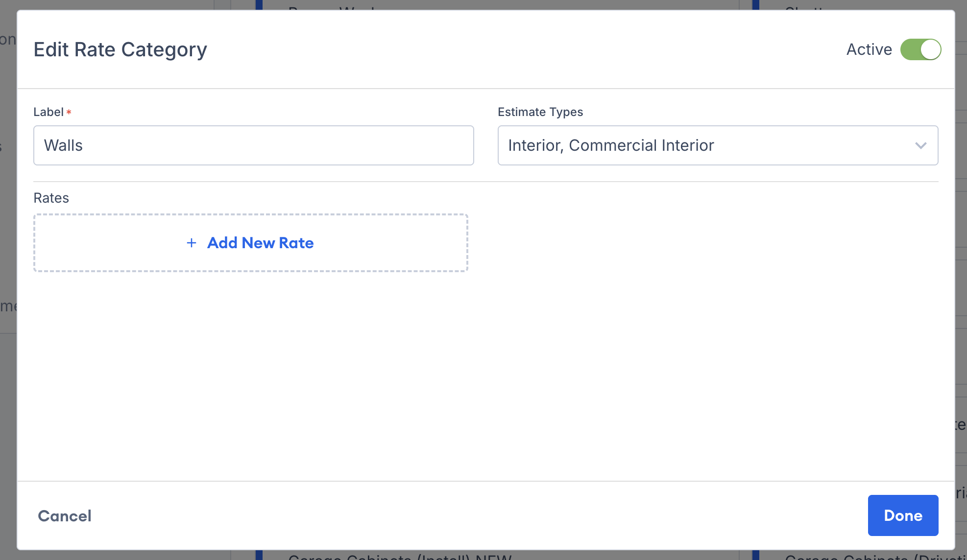Screen dimensions: 967x560
Task: Toggle the Active switch off
Action: pyautogui.click(x=920, y=49)
